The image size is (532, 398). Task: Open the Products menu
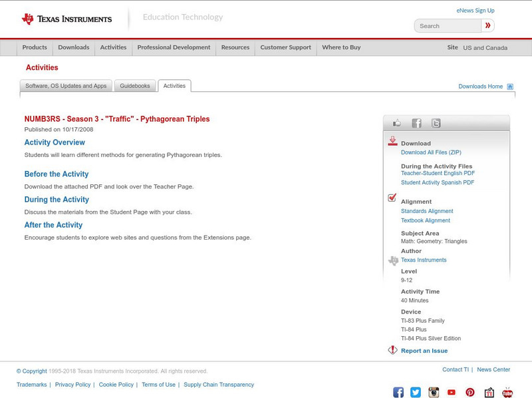point(35,47)
